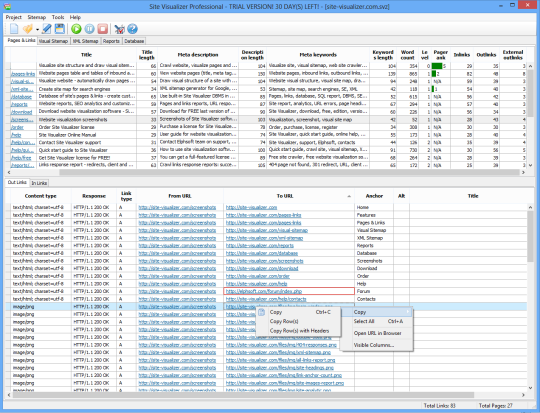Switch to the In Links tab

(x=39, y=183)
